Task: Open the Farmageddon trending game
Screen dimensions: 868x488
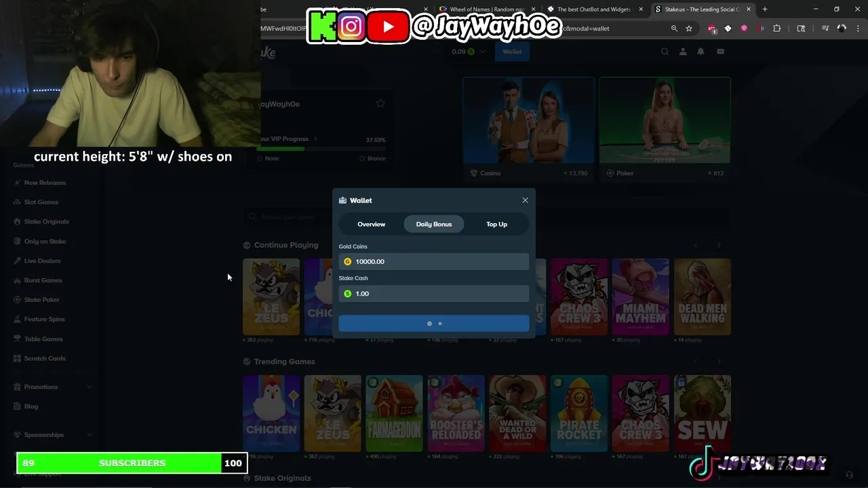Action: point(394,413)
